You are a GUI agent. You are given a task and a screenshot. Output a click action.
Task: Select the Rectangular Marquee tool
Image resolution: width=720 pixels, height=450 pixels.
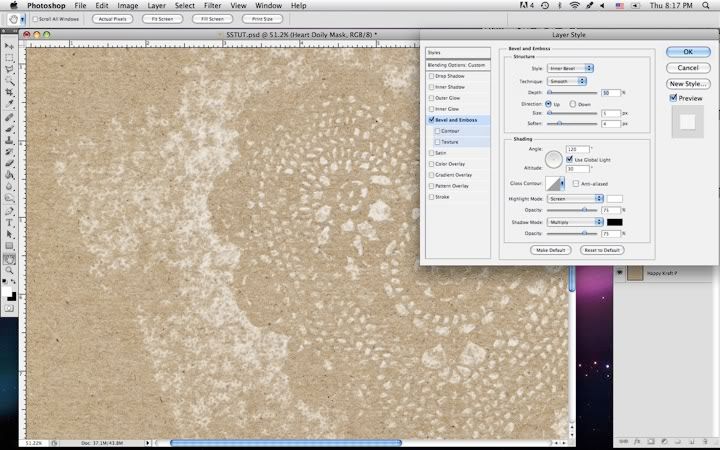(9, 58)
